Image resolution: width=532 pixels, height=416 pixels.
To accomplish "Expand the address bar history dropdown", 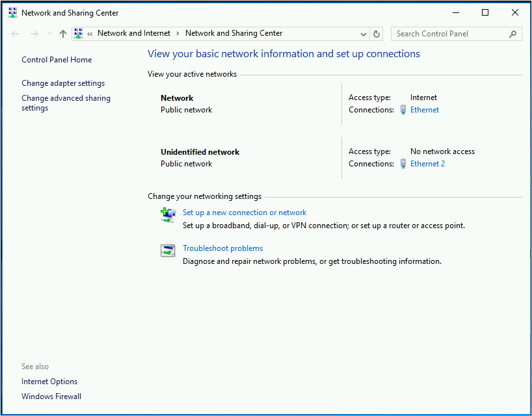I will point(364,34).
